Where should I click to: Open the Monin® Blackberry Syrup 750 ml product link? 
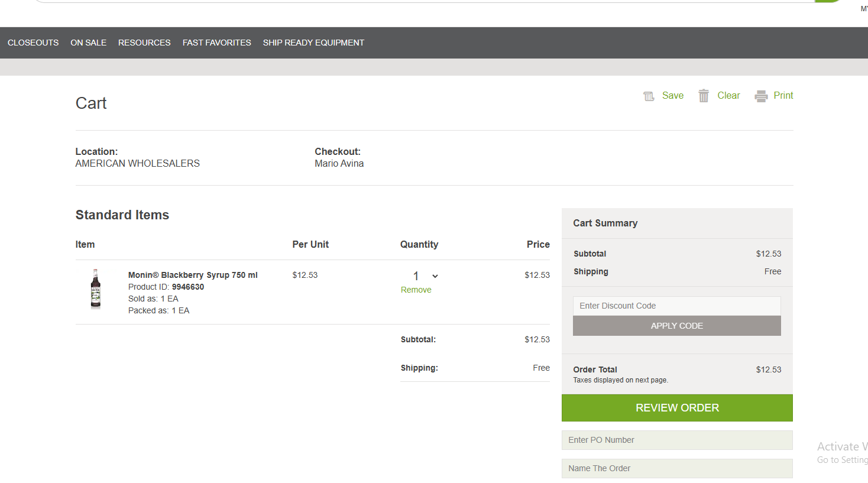pos(193,275)
